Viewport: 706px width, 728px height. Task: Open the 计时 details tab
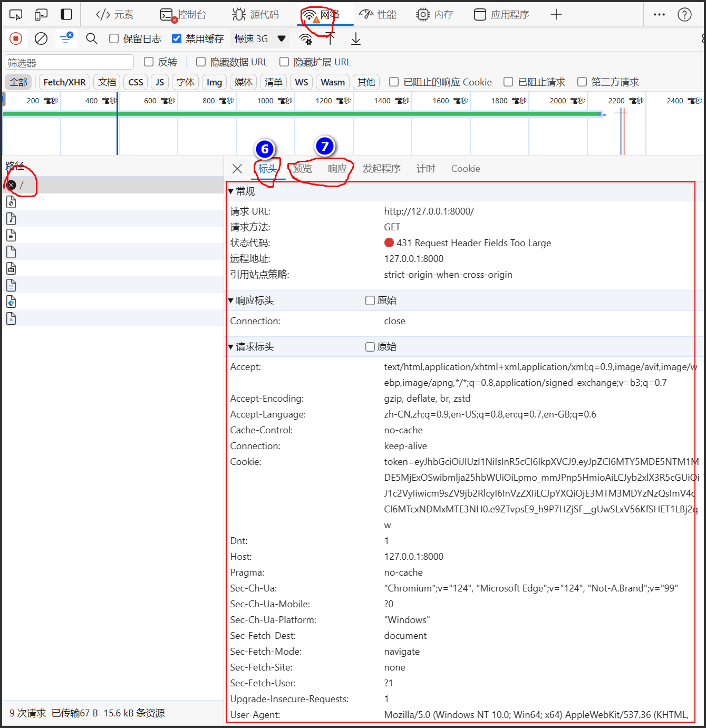pos(426,169)
